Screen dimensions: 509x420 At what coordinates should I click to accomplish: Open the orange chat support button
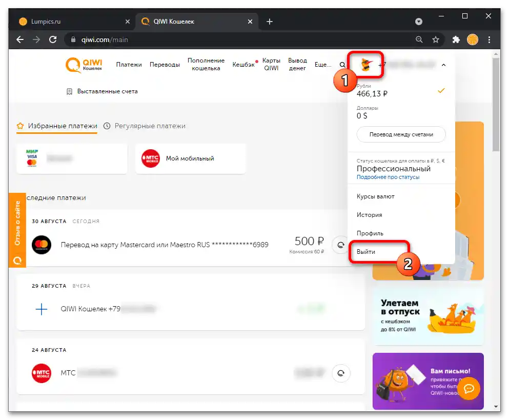click(469, 388)
